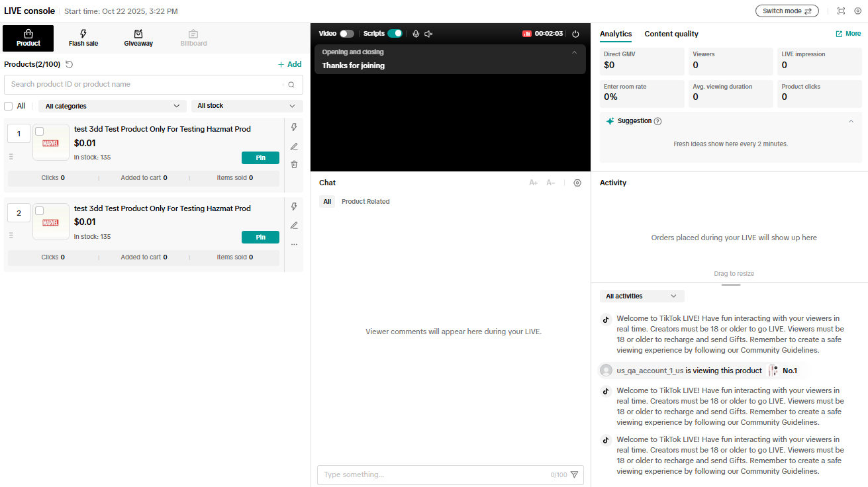The height and width of the screenshot is (487, 868).
Task: Click the end LIVE power icon
Action: [575, 34]
